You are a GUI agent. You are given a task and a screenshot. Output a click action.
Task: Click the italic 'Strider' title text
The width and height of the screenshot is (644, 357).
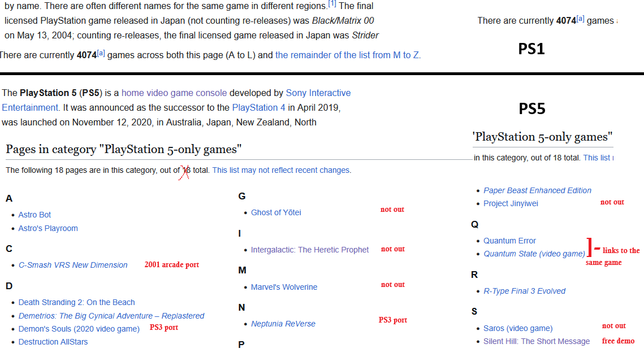click(x=365, y=35)
